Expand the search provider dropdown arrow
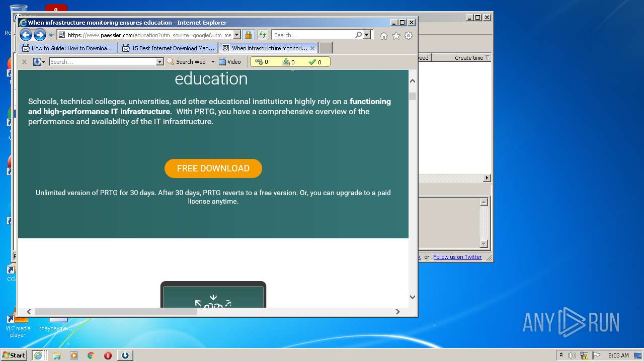 [366, 35]
